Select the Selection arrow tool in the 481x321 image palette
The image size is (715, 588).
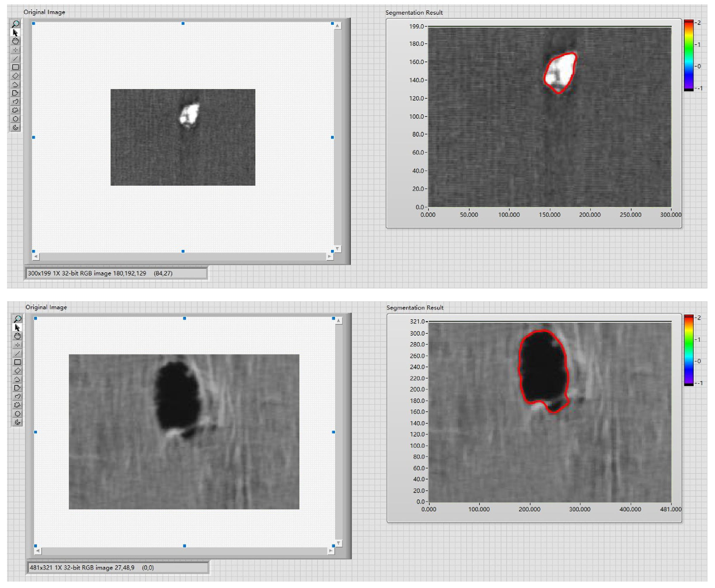18,328
